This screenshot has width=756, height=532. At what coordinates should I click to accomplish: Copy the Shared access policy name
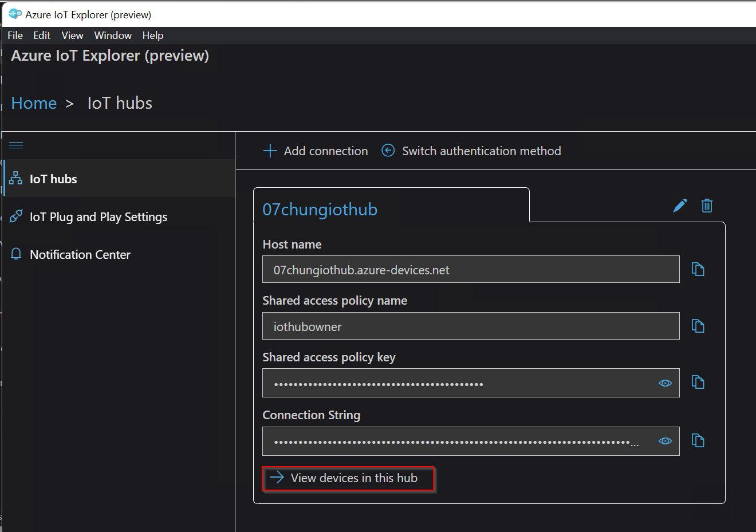click(x=698, y=326)
